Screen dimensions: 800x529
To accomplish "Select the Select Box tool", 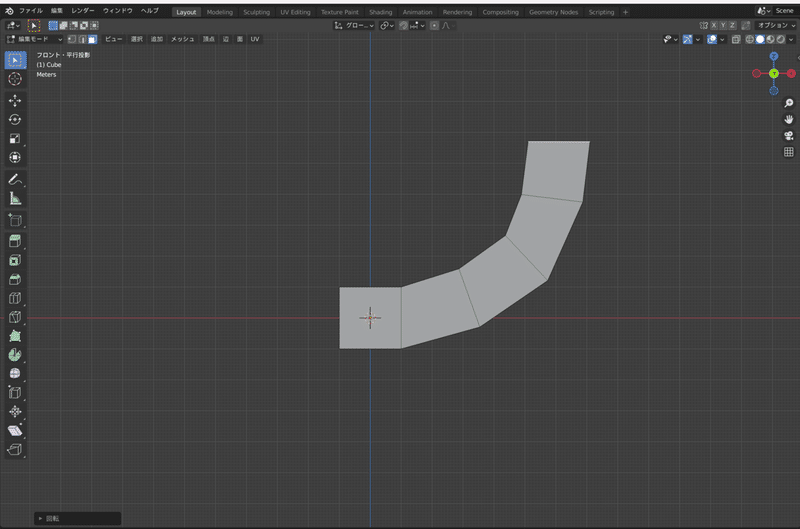I will point(15,60).
